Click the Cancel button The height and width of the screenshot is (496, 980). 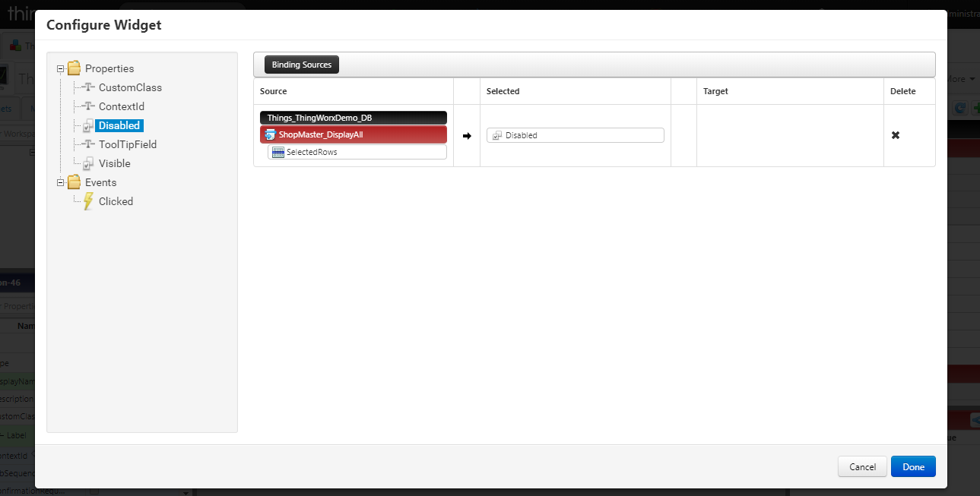(861, 466)
